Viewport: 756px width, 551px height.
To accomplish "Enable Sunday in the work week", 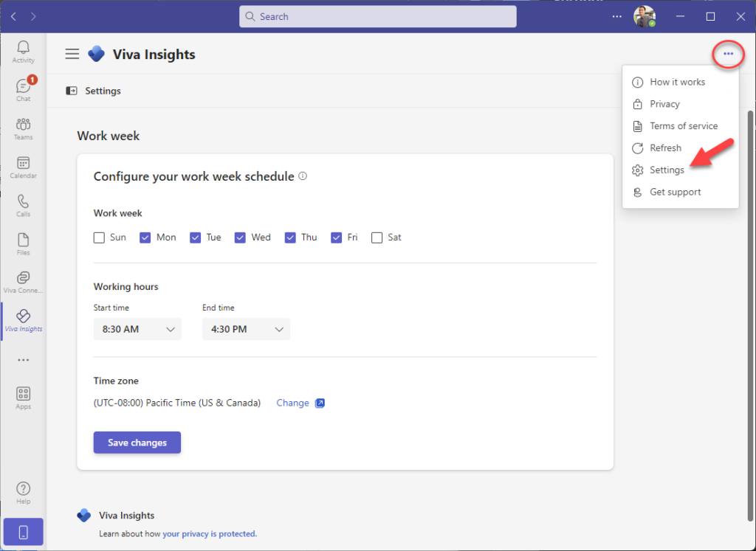I will coord(100,238).
